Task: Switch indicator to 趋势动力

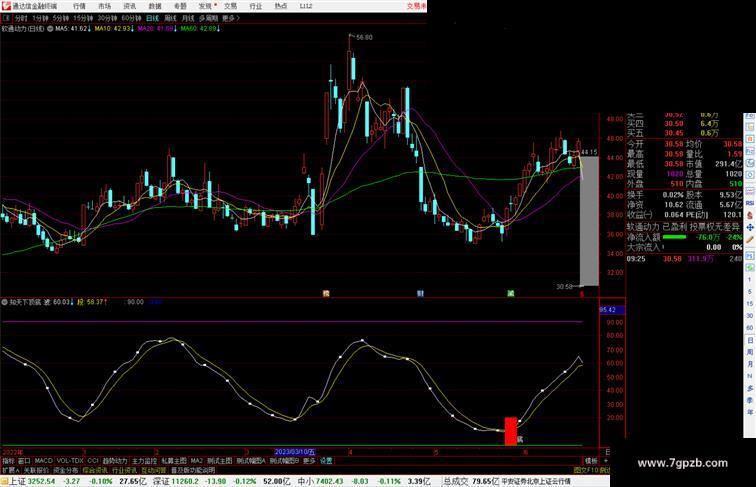Action: [x=115, y=461]
